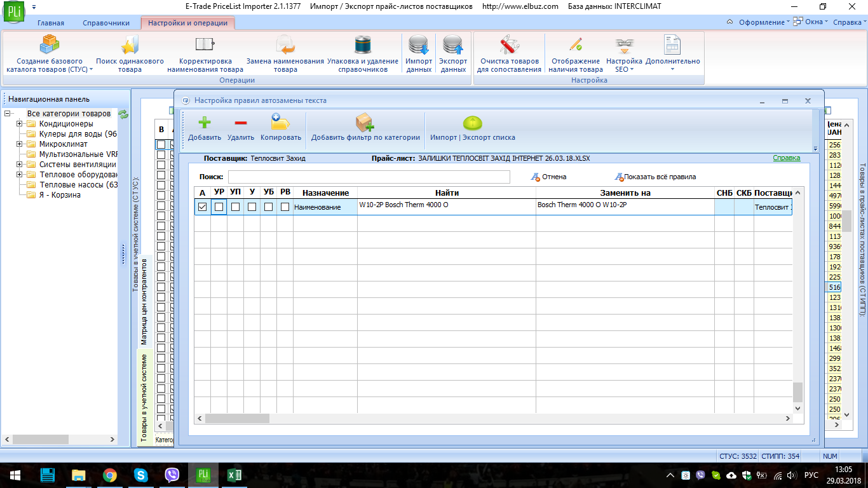Viewport: 868px width, 488px height.
Task: Open Skype from the taskbar
Action: point(140,475)
